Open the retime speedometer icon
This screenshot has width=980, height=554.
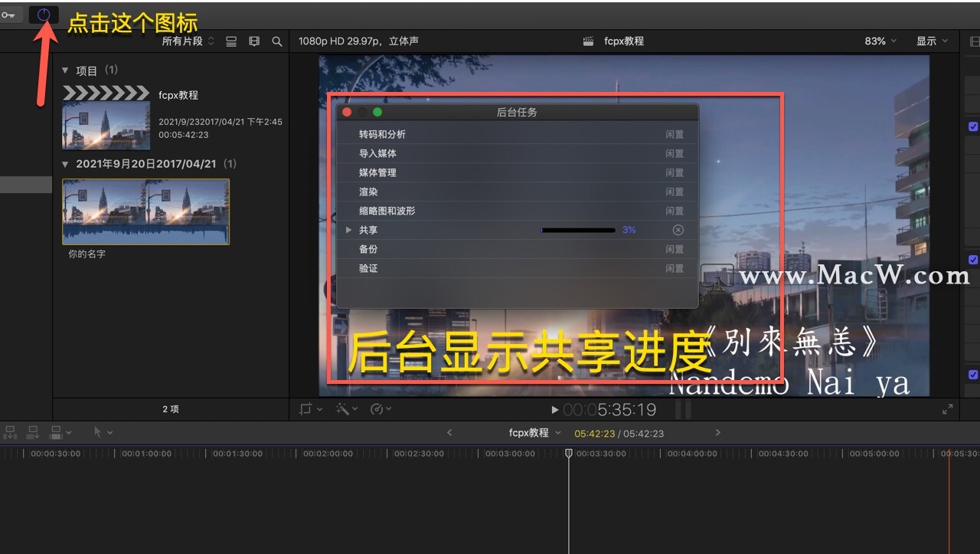(x=377, y=409)
